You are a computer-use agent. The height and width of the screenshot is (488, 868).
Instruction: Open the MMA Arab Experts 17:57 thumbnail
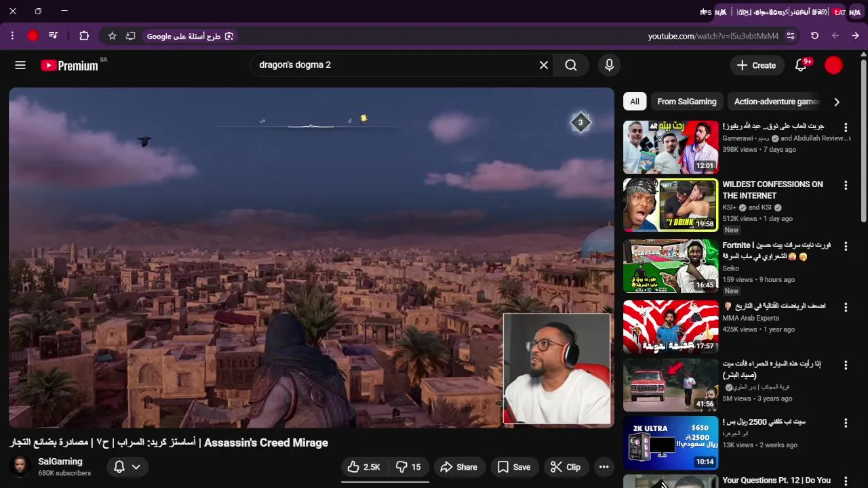coord(671,327)
